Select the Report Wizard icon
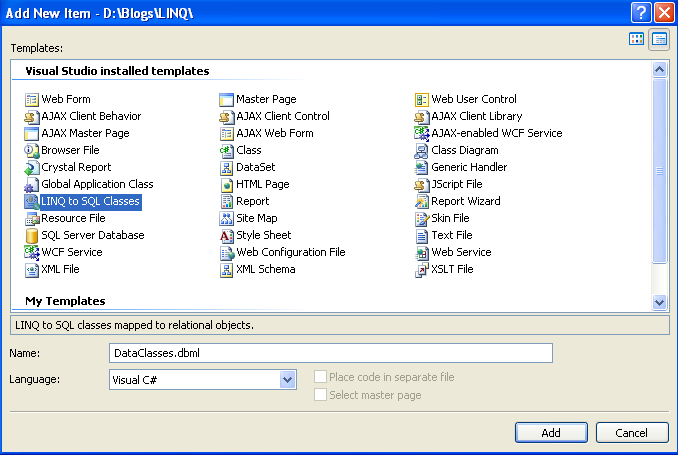 pyautogui.click(x=421, y=201)
